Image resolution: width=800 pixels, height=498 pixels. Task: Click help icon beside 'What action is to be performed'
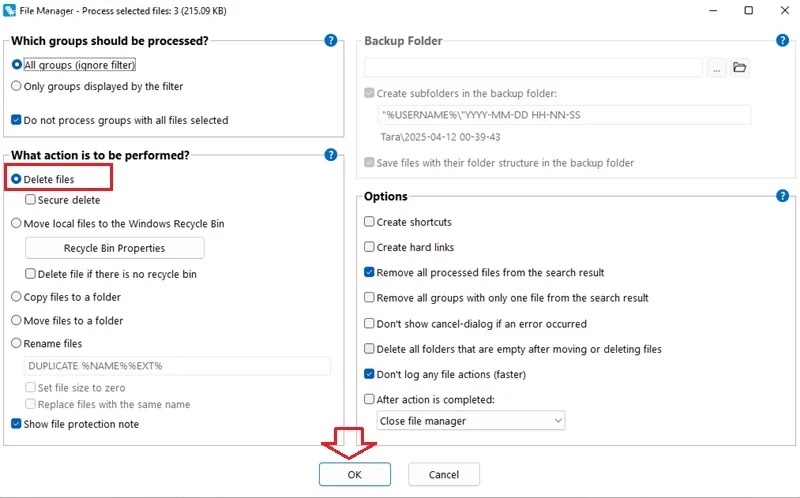click(x=331, y=155)
